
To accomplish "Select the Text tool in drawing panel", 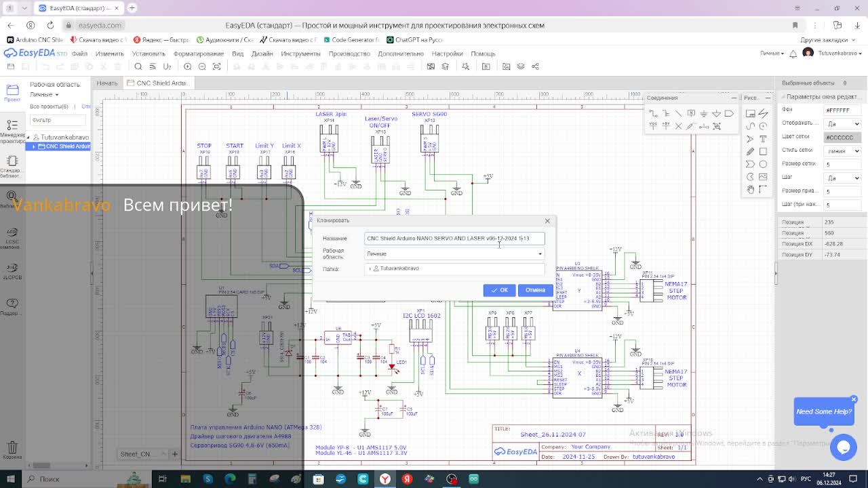I will click(x=763, y=139).
